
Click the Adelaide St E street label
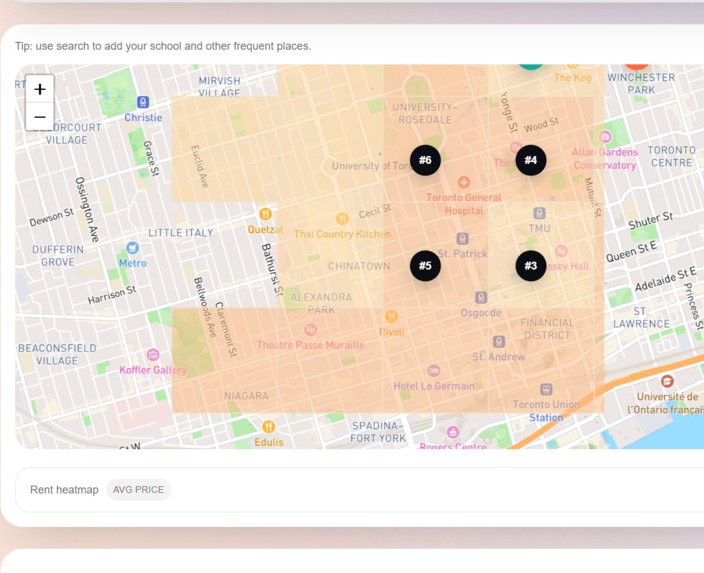[x=665, y=278]
